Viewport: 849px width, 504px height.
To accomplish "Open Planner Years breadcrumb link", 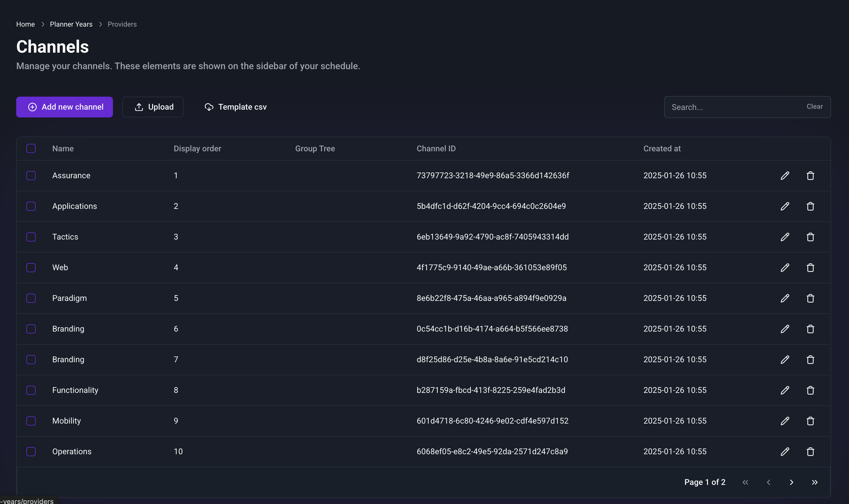I will (71, 24).
